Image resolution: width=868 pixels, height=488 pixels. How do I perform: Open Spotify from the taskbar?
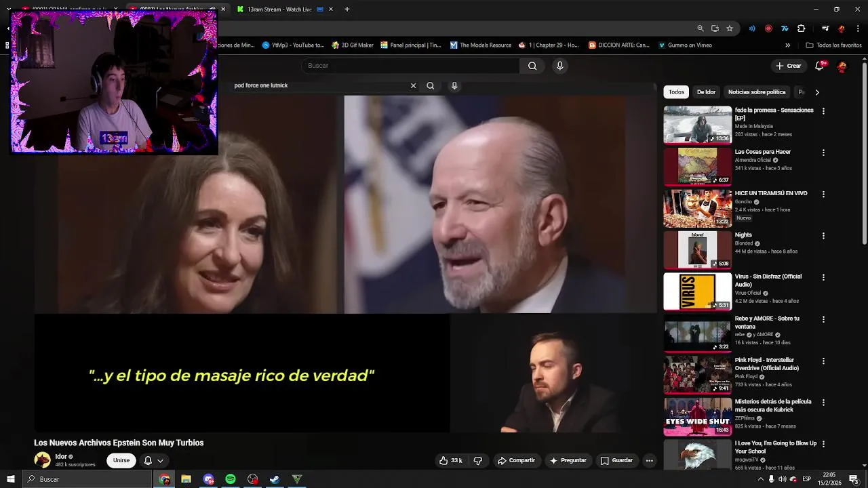[231, 479]
